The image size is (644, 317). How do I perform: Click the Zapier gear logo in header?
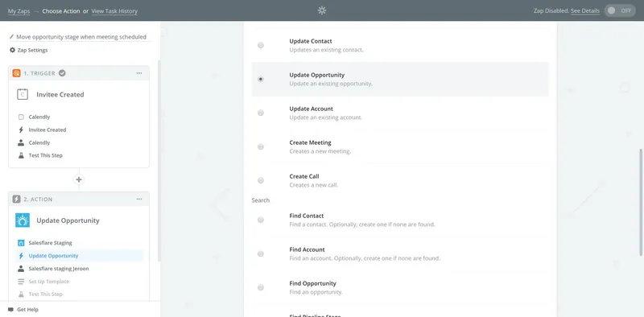(x=322, y=10)
